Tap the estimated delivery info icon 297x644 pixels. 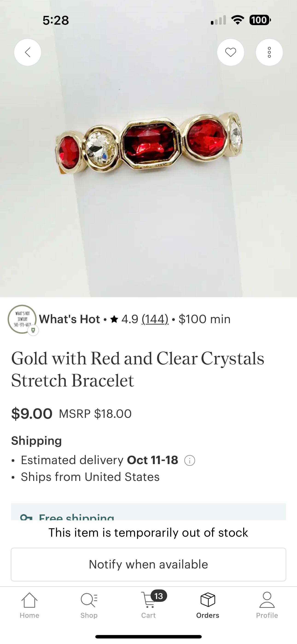[x=189, y=460]
